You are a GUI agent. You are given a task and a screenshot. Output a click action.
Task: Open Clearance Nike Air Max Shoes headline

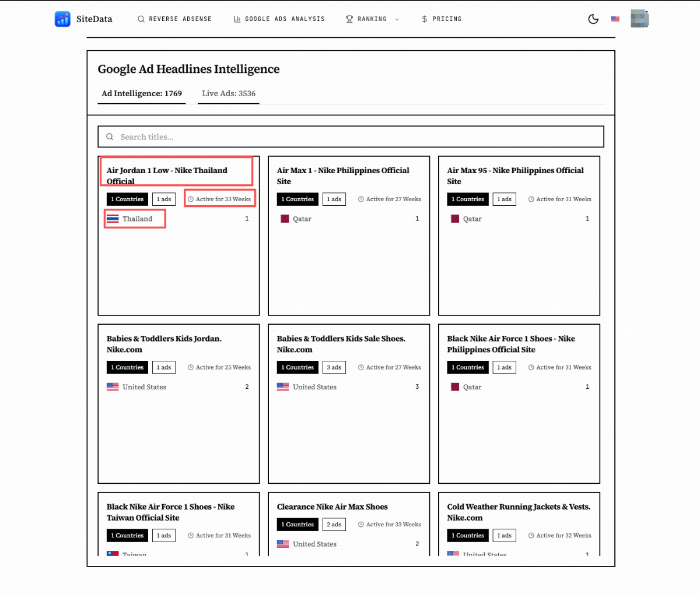332,507
